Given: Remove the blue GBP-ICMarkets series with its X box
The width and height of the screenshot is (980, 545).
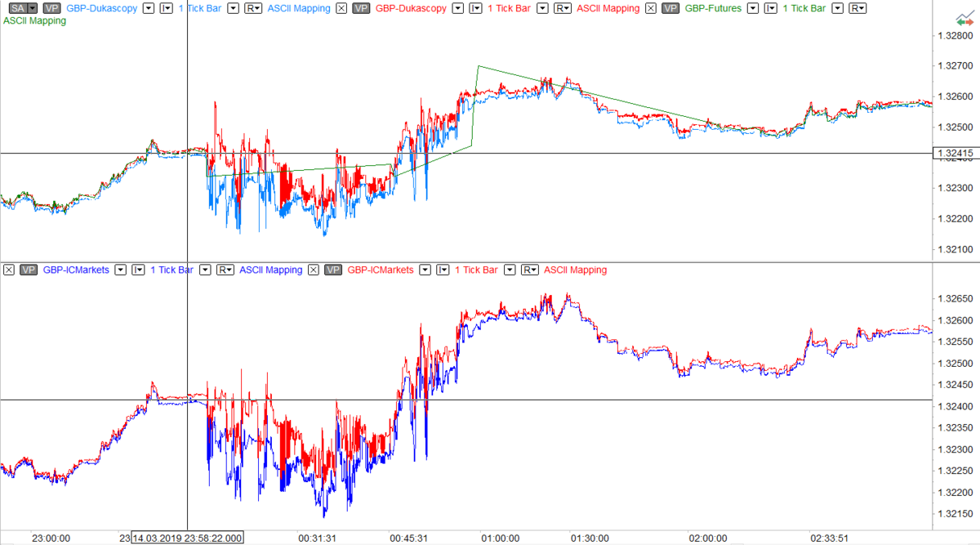Looking at the screenshot, I should tap(9, 270).
